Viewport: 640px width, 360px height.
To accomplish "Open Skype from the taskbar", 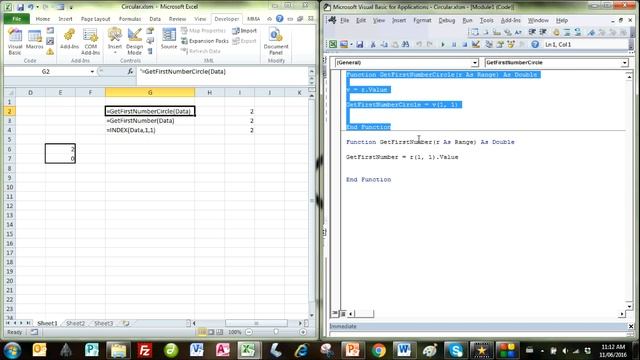I will 456,350.
